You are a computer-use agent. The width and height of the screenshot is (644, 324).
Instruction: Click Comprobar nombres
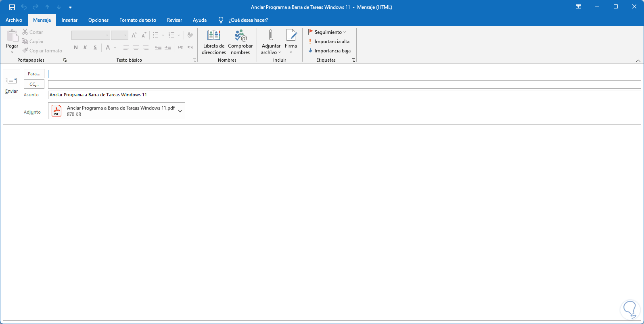240,42
